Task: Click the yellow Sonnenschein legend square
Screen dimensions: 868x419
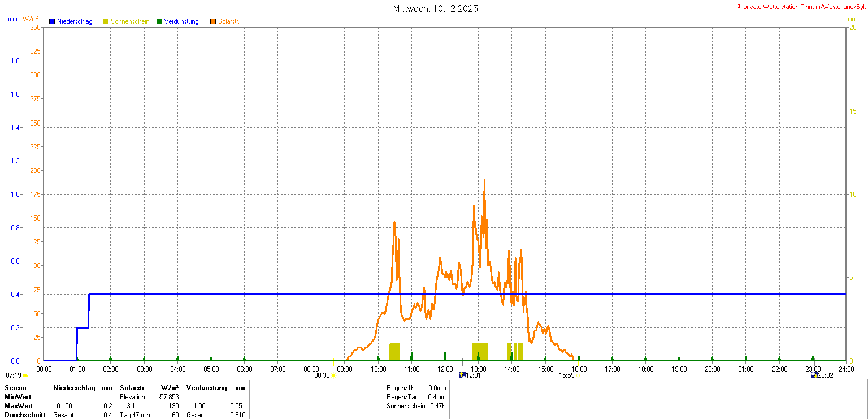Action: [106, 21]
